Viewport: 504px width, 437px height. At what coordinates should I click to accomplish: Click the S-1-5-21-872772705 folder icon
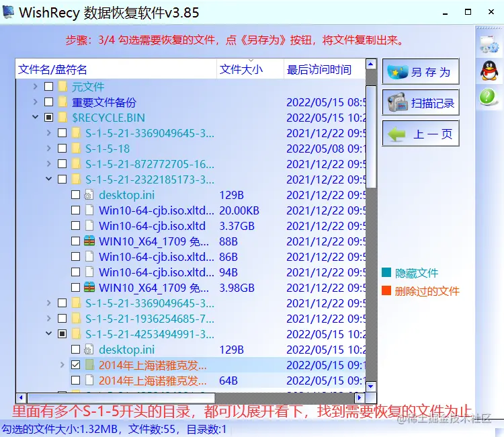tap(76, 163)
